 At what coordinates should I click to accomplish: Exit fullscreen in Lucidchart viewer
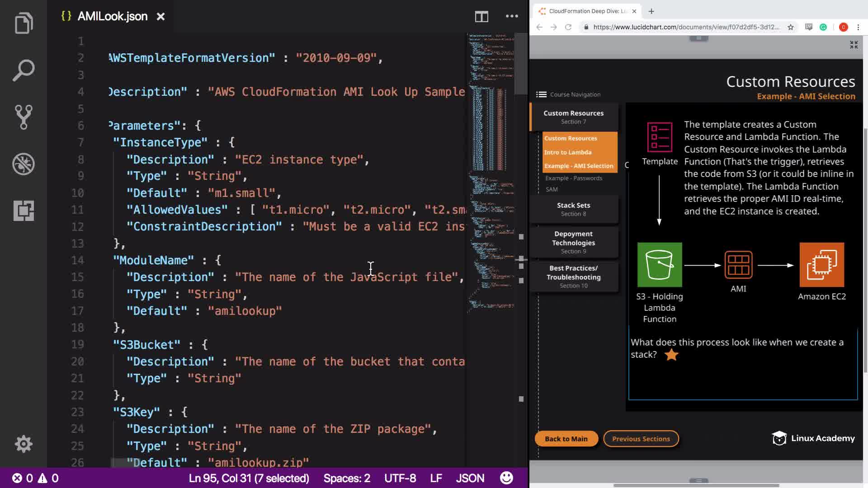click(854, 45)
